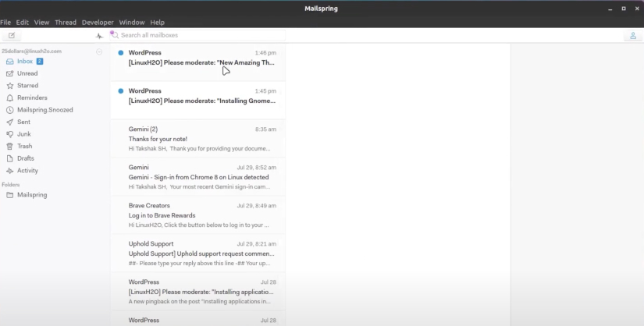Open Gemini sign-in from Chrome email

point(197,176)
